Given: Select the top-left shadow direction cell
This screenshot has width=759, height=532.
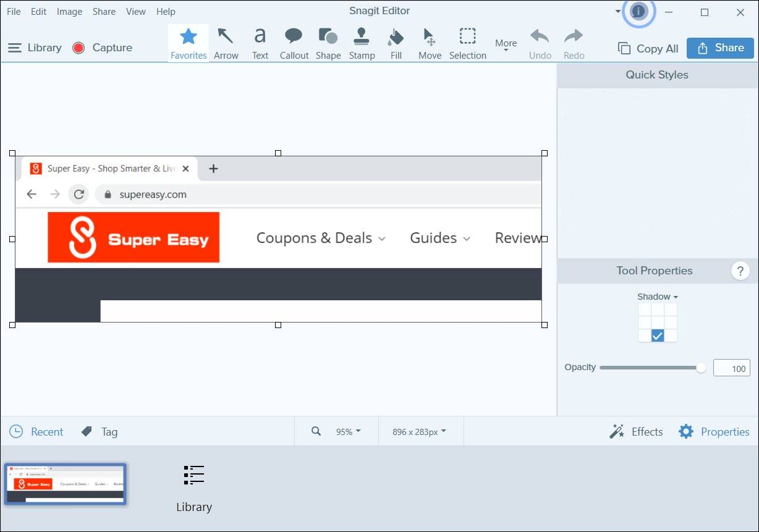Looking at the screenshot, I should click(645, 310).
